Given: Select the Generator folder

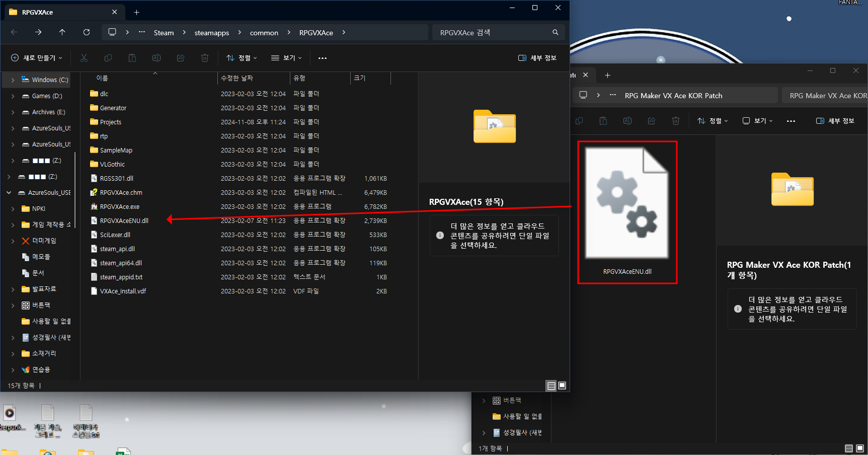Looking at the screenshot, I should [x=108, y=108].
